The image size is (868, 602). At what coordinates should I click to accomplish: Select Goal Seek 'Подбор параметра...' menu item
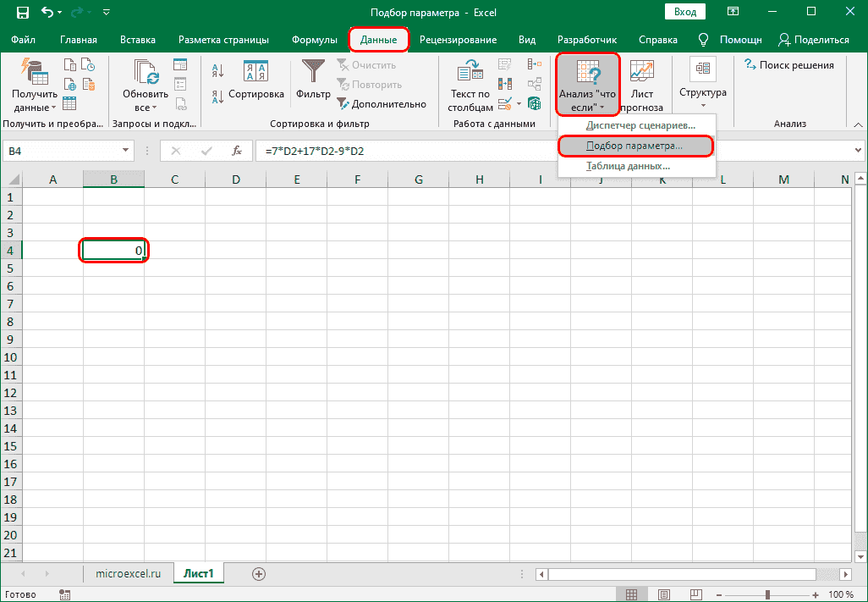point(635,146)
